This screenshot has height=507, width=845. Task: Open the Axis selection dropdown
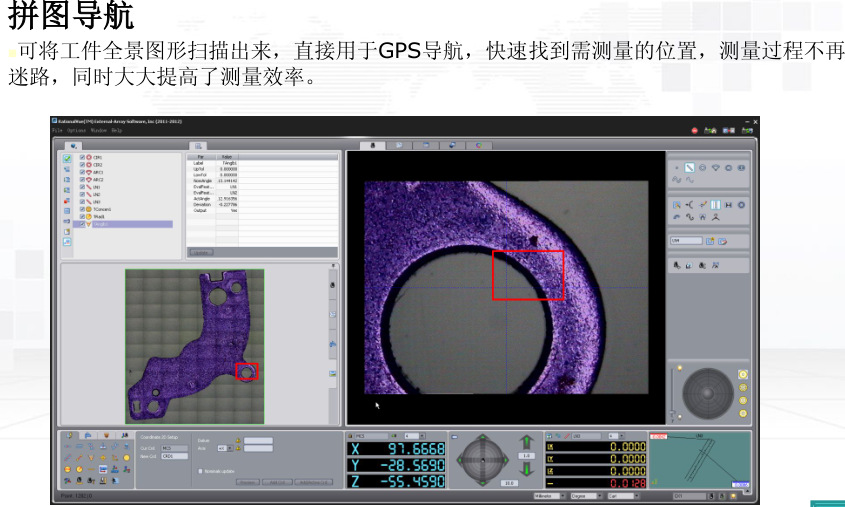pos(224,447)
